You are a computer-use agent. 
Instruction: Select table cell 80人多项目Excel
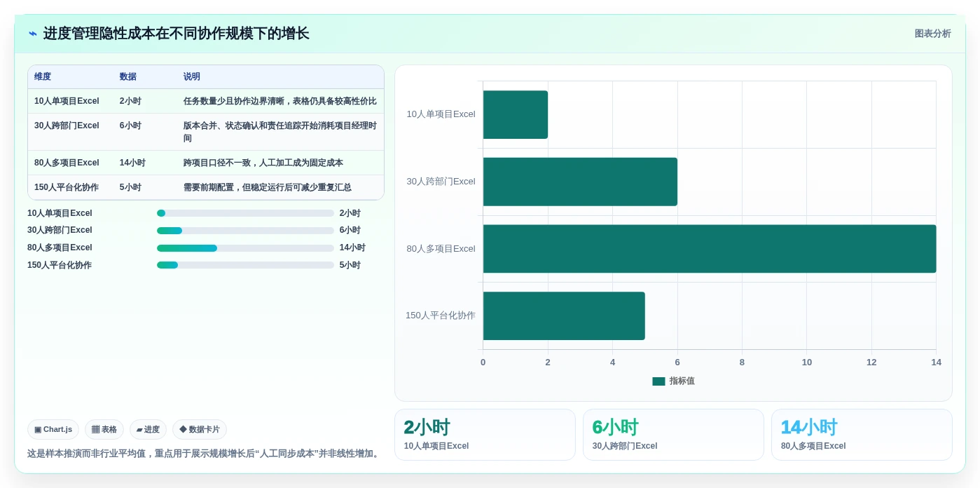coord(67,163)
